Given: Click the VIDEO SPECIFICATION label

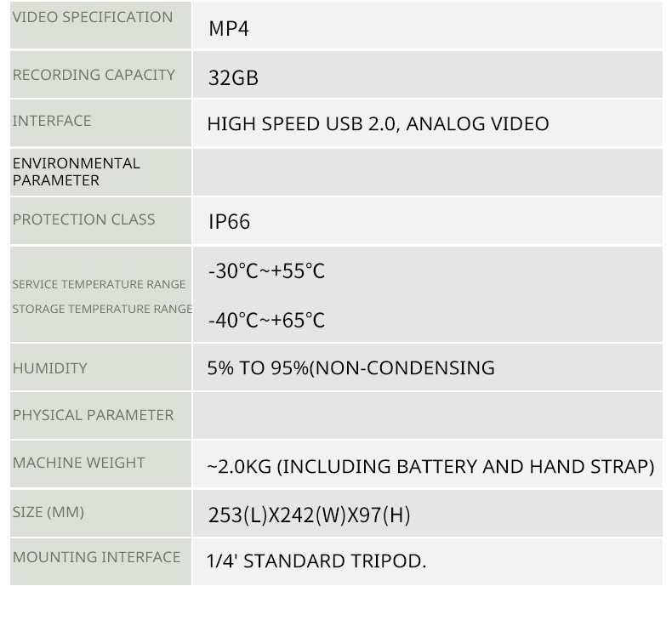Looking at the screenshot, I should tap(93, 17).
